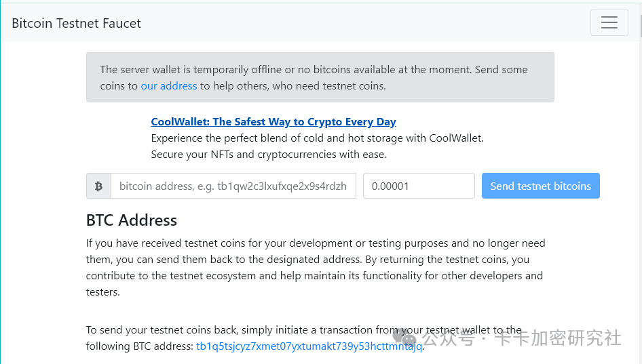Screen dimensions: 642x364
Task: Click the page's vertical scrollbar thumb
Action: (x=640, y=27)
